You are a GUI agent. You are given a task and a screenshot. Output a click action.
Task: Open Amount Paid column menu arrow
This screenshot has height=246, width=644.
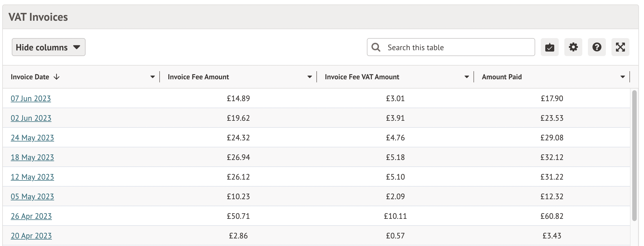(x=622, y=77)
